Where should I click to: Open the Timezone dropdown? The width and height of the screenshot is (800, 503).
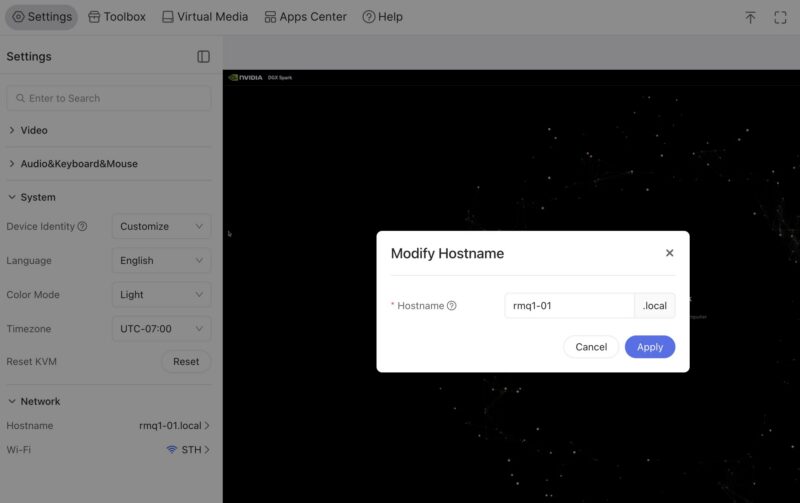pos(161,329)
